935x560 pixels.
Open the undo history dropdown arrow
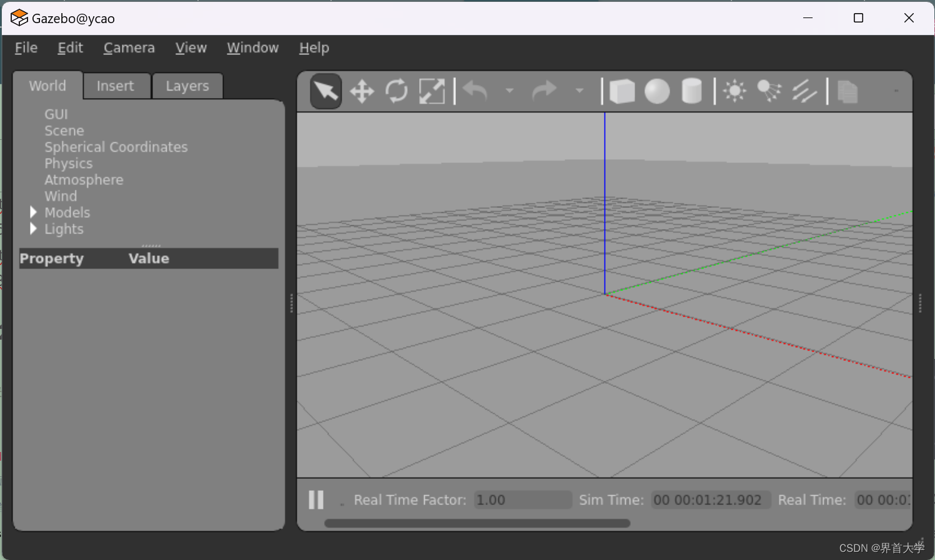point(510,91)
